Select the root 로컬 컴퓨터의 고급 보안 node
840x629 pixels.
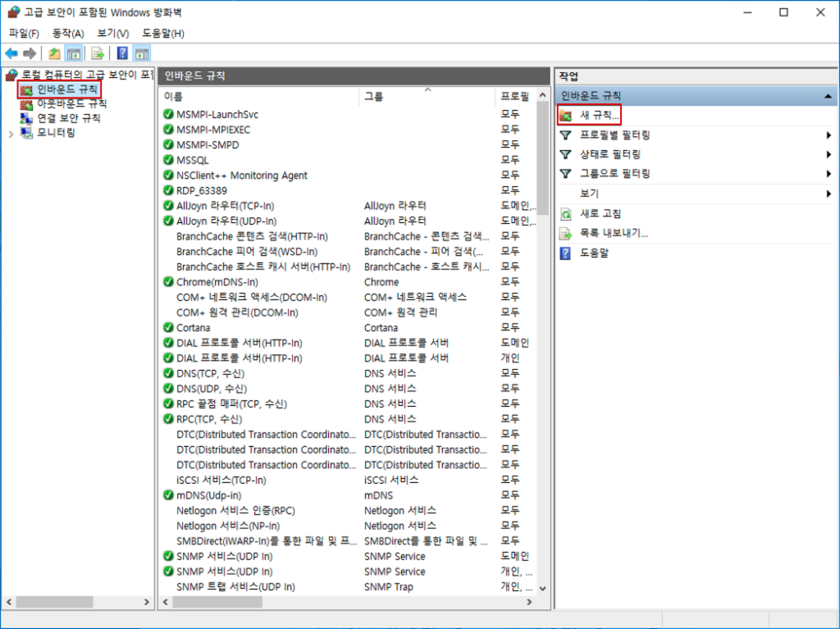coord(87,75)
